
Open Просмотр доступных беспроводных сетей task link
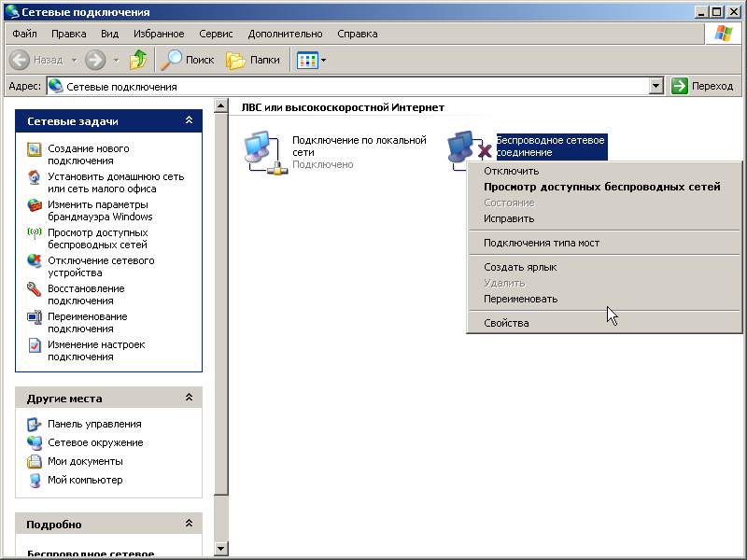click(98, 239)
